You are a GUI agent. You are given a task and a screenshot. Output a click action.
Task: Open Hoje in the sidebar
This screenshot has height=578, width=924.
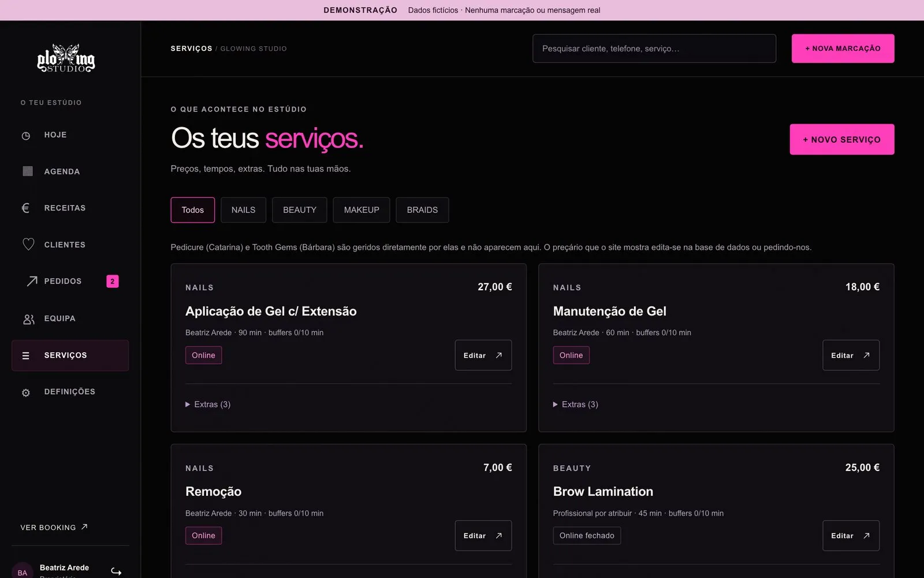tap(70, 135)
